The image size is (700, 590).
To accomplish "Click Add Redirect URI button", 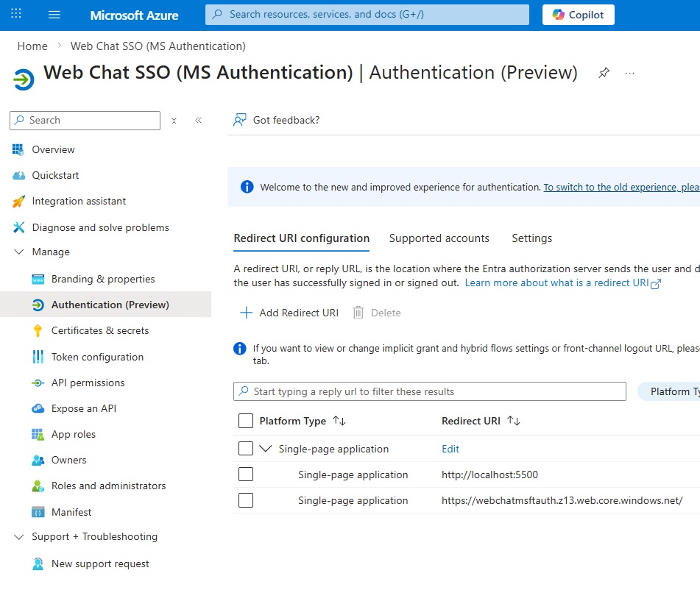I will coord(289,313).
